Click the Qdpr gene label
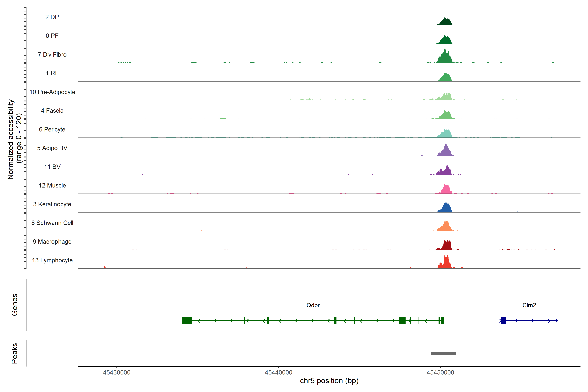Screen dimensions: 588x392 [x=313, y=305]
